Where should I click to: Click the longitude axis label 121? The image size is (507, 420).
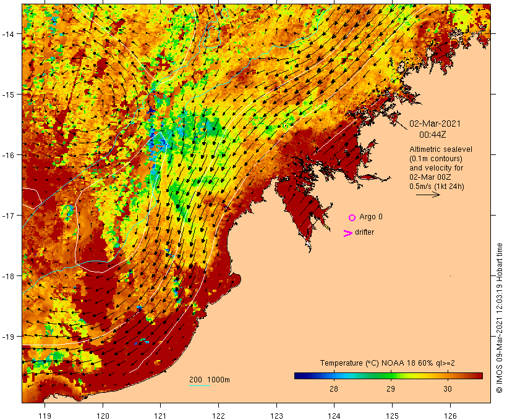160,416
